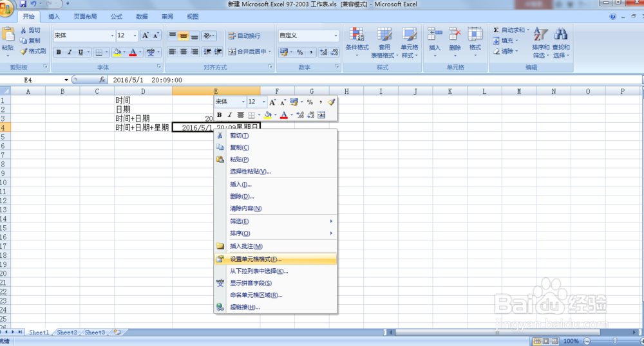Toggle right text alignment in the ribbon
The width and height of the screenshot is (644, 346).
pyautogui.click(x=194, y=51)
